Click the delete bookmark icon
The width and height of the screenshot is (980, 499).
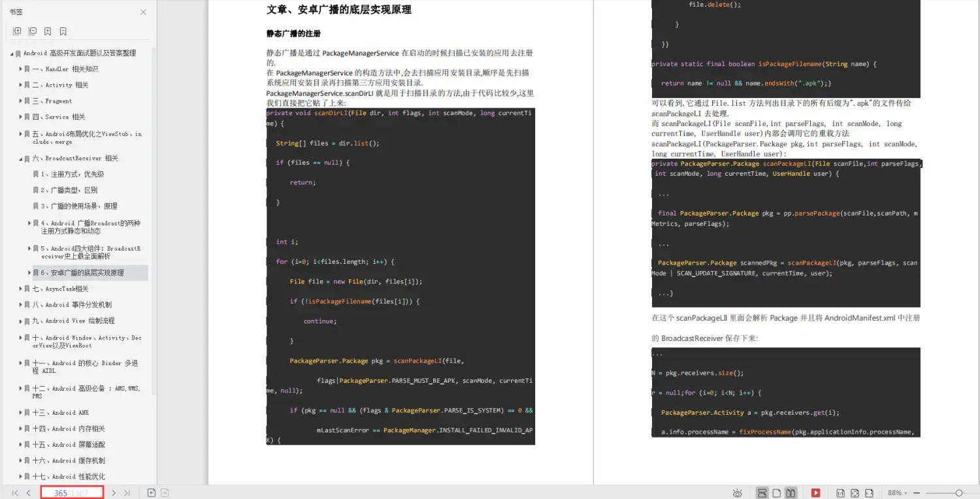click(x=63, y=31)
